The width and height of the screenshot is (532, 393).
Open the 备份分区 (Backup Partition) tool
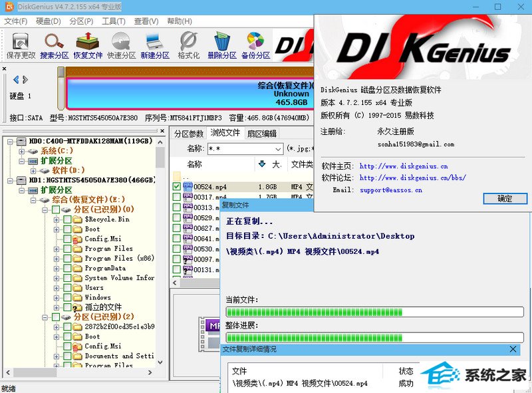point(256,45)
